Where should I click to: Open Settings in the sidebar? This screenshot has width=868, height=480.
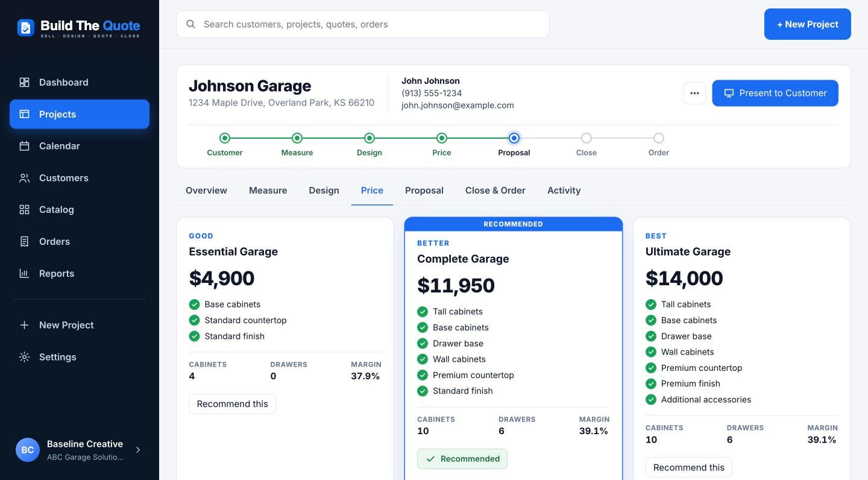click(80, 357)
